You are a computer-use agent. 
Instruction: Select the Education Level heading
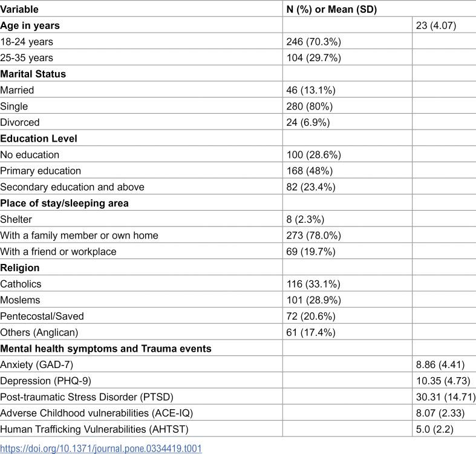click(39, 139)
